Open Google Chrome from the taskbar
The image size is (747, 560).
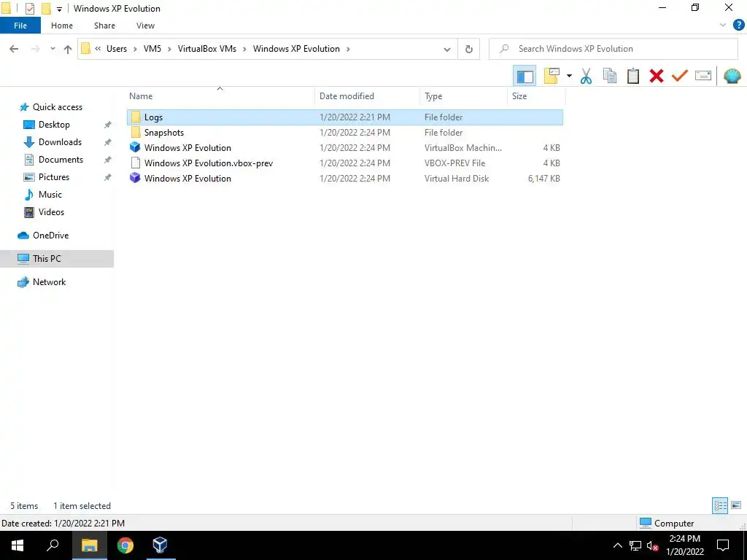[x=125, y=545]
